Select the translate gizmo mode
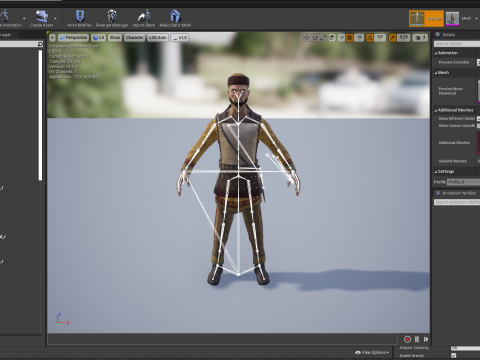Image resolution: width=480 pixels, height=360 pixels. [x=307, y=38]
